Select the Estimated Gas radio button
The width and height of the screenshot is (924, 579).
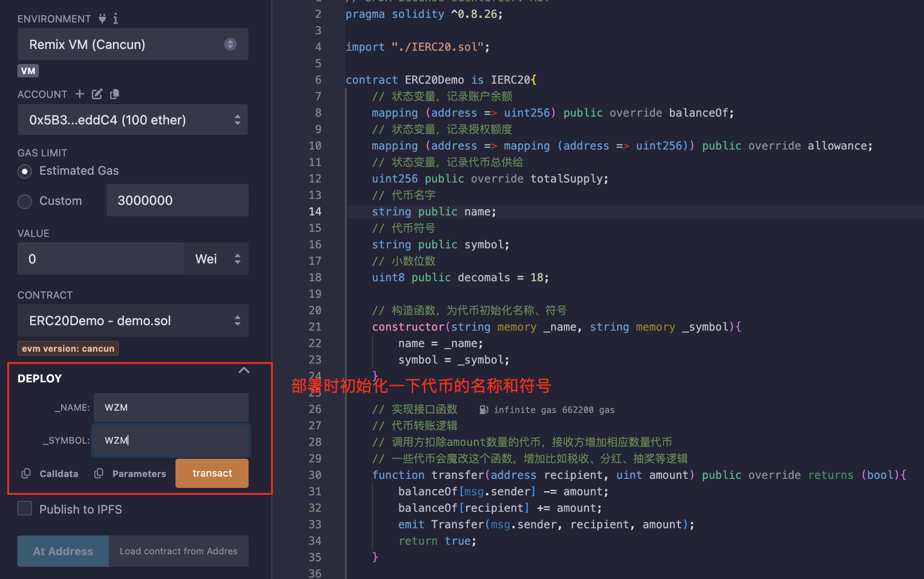[x=25, y=172]
